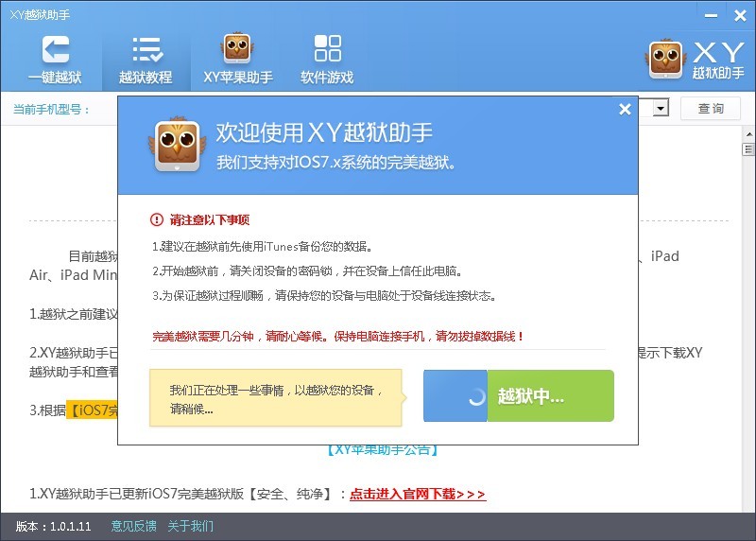Close the XY越狱助手 main window
Viewport: 756px width, 541px height.
740,16
